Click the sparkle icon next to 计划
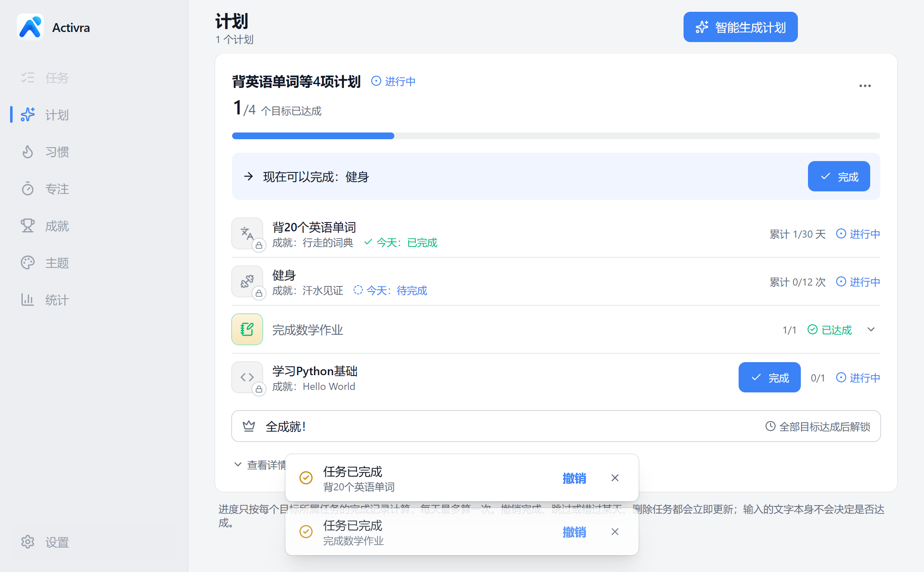 pyautogui.click(x=28, y=115)
